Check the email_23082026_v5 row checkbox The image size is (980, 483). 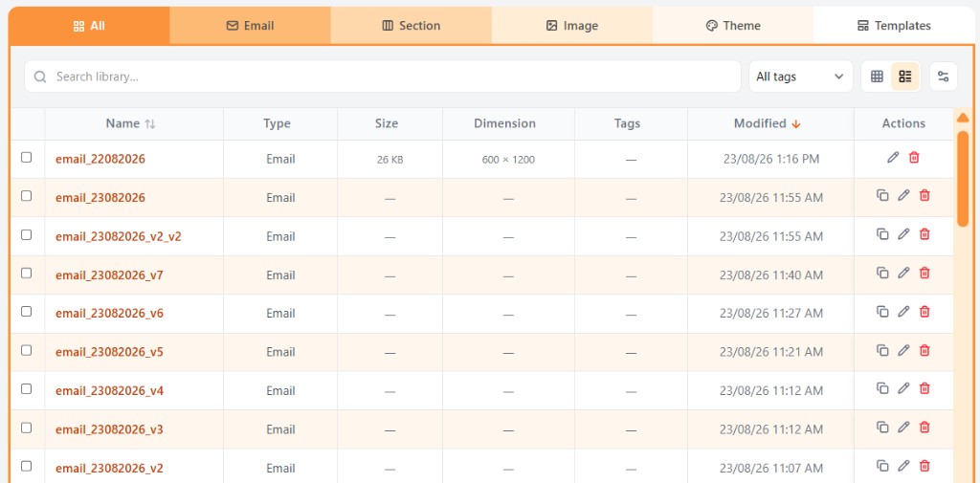pyautogui.click(x=26, y=351)
